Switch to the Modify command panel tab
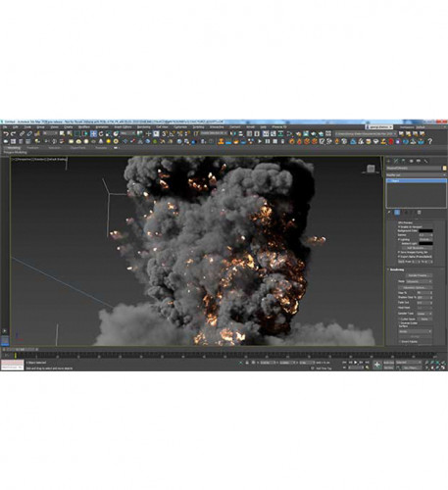 (x=396, y=161)
